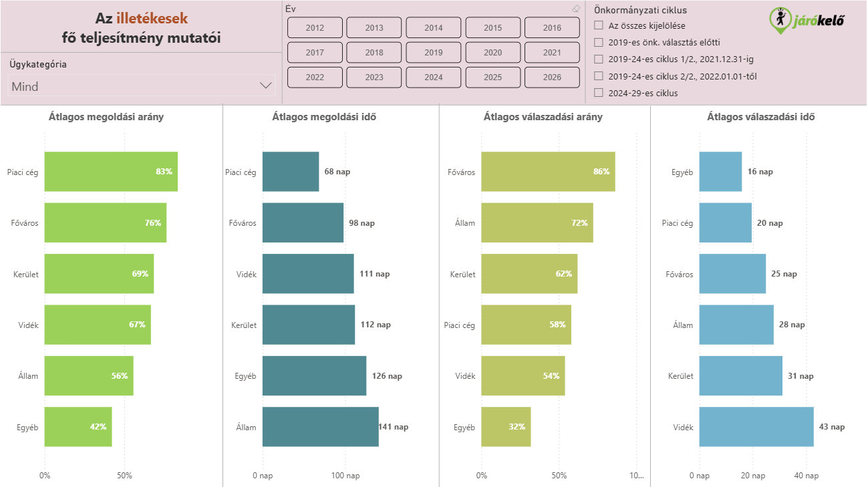Select Piaci cég bar in megoldási arány
This screenshot has height=487, width=868.
[111, 172]
